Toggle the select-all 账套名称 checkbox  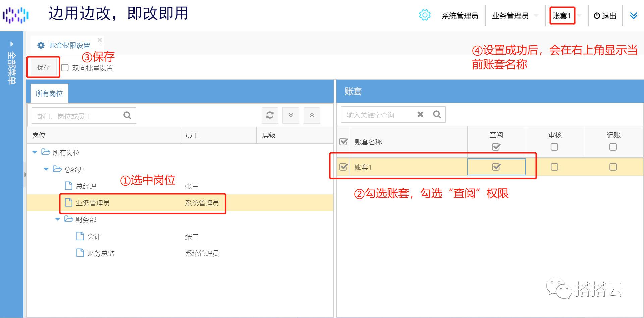tap(343, 142)
